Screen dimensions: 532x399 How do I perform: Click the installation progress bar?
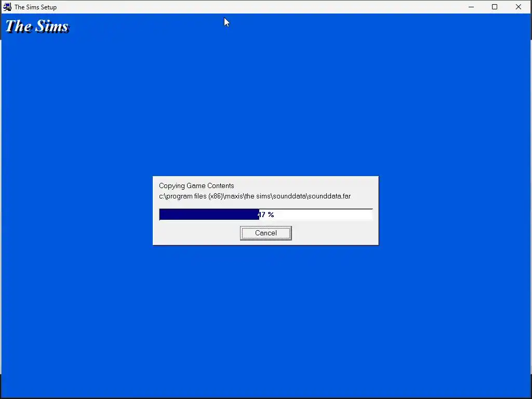[265, 215]
